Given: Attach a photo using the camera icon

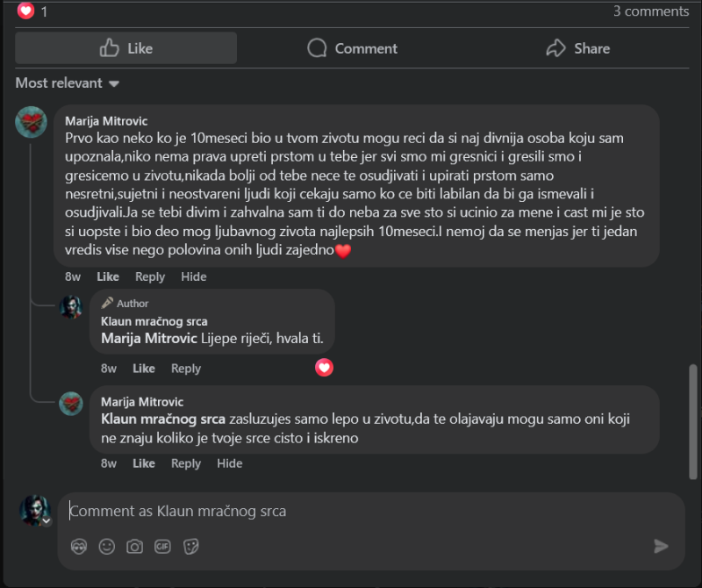Looking at the screenshot, I should point(134,547).
